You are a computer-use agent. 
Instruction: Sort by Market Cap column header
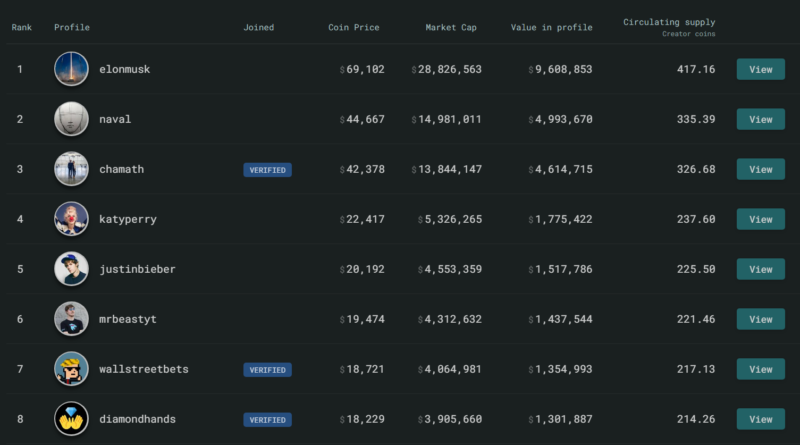point(451,28)
